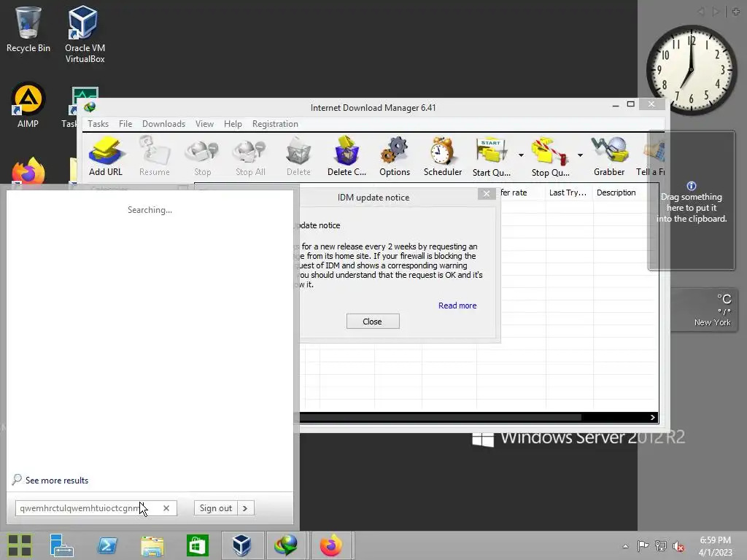Click the network tray icon

click(x=661, y=545)
